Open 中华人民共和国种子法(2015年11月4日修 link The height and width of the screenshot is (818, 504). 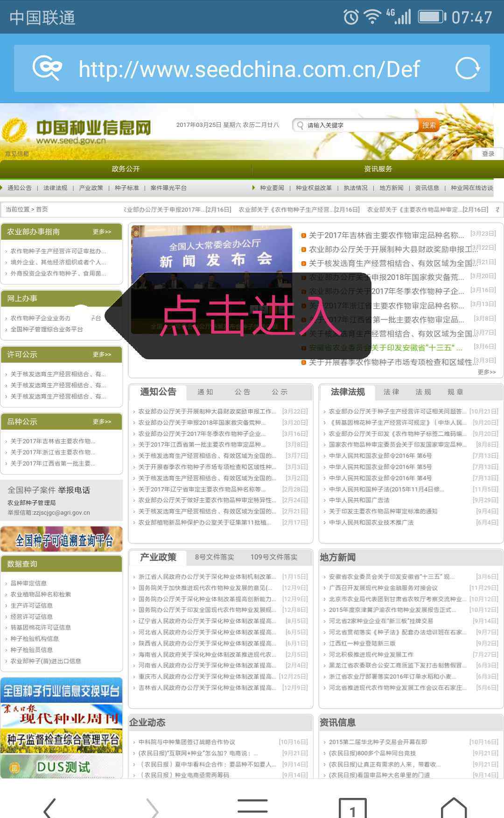click(x=386, y=489)
